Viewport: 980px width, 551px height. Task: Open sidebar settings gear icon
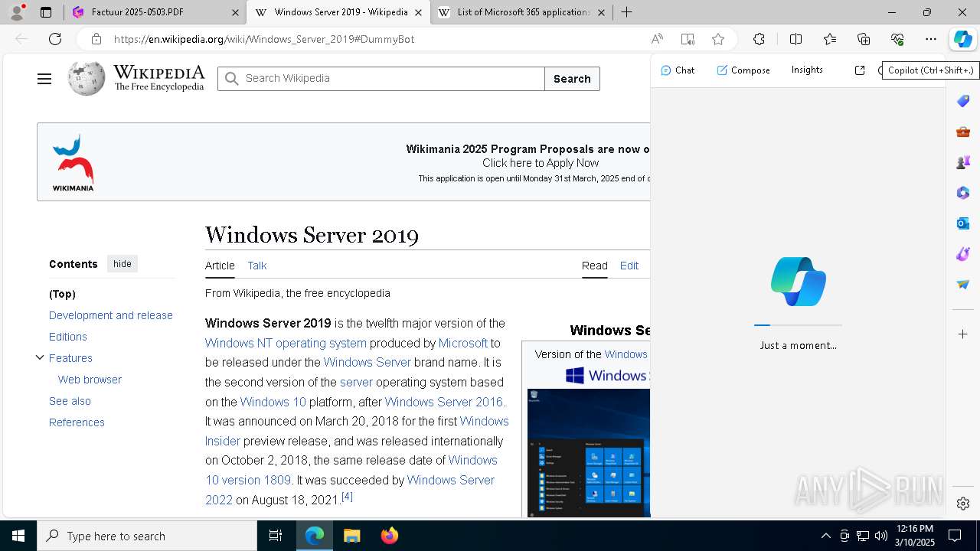(963, 504)
